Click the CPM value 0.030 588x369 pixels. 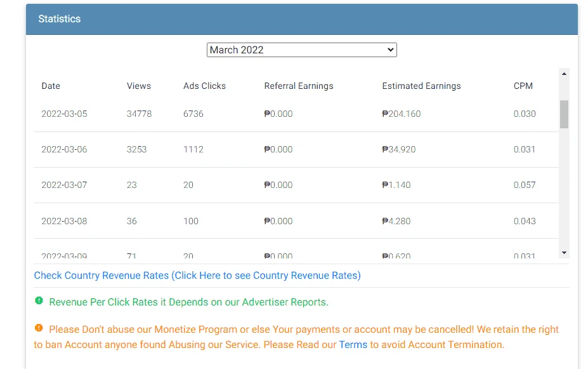point(525,114)
